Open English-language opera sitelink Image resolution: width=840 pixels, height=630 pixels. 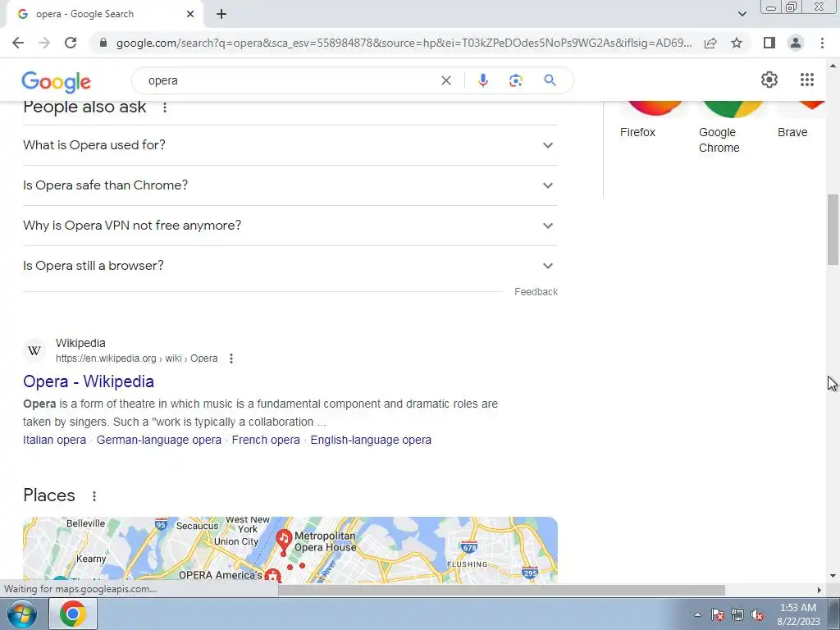coord(371,440)
